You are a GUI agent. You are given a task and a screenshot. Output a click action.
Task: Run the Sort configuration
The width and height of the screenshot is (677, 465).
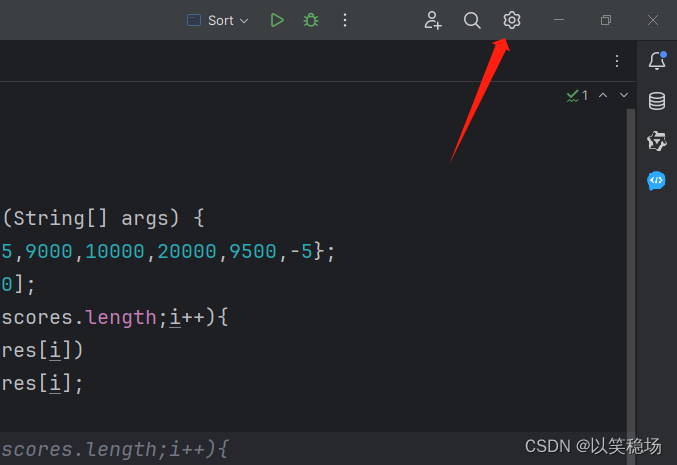coord(277,20)
